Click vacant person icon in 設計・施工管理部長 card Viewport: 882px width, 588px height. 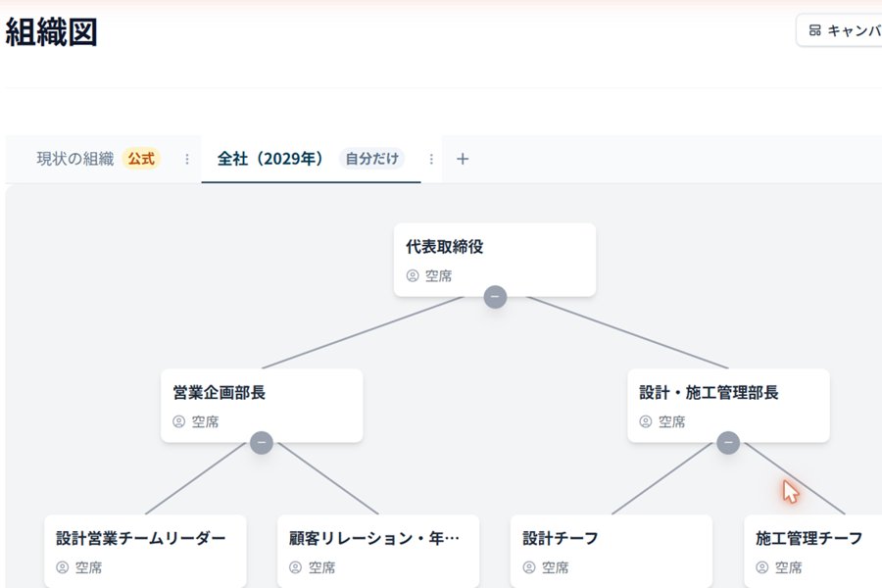pos(646,421)
